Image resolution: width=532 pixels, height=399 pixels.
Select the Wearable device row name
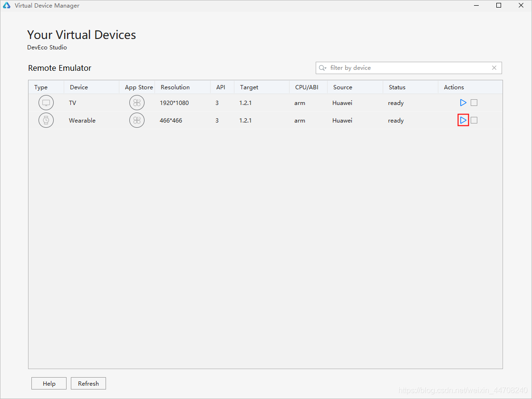tap(82, 121)
